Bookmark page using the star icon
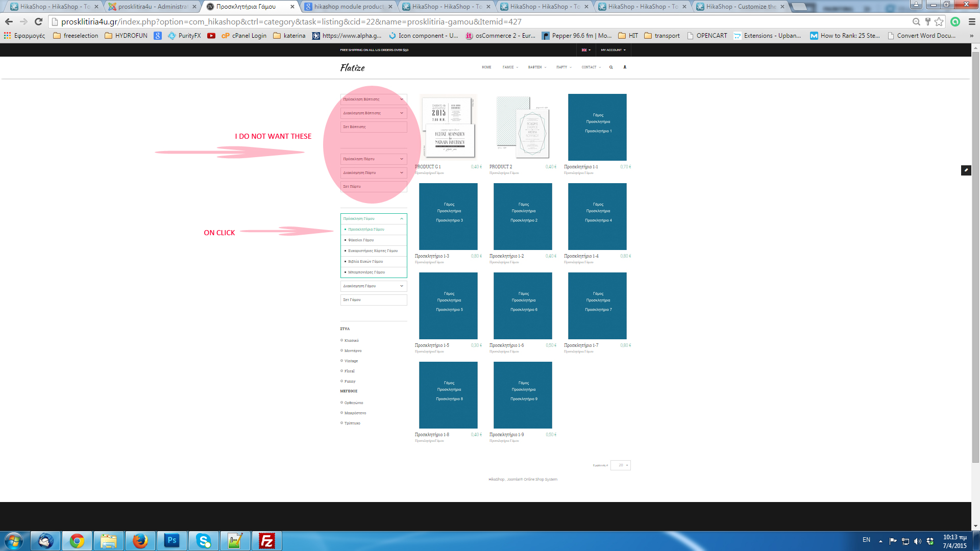The height and width of the screenshot is (551, 980). click(939, 22)
